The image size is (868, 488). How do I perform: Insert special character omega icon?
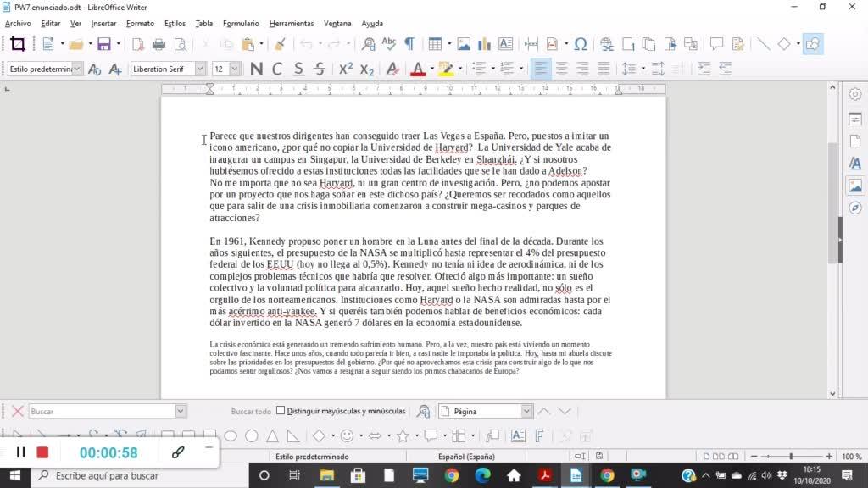[580, 44]
